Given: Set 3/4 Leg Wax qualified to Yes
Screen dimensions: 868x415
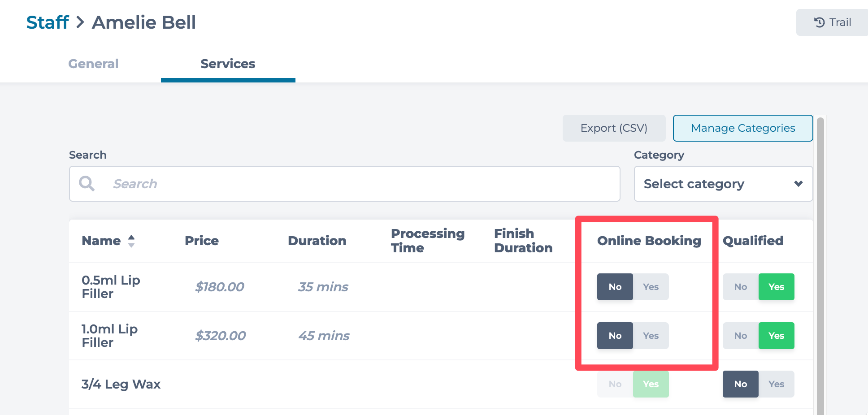Looking at the screenshot, I should coord(777,384).
